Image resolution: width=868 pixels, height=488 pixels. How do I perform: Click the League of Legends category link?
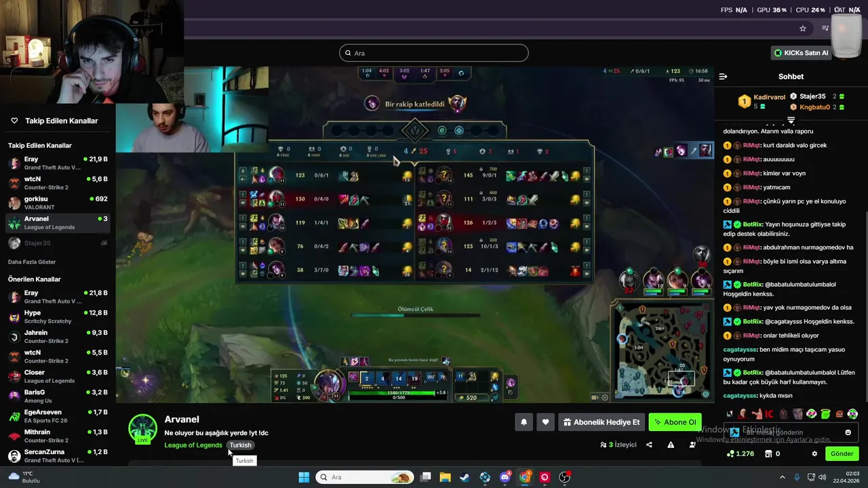[x=193, y=445]
